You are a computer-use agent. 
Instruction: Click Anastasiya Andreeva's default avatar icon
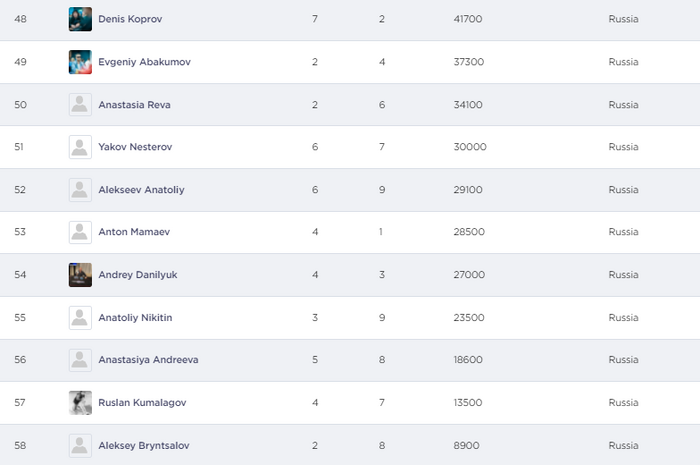80,360
